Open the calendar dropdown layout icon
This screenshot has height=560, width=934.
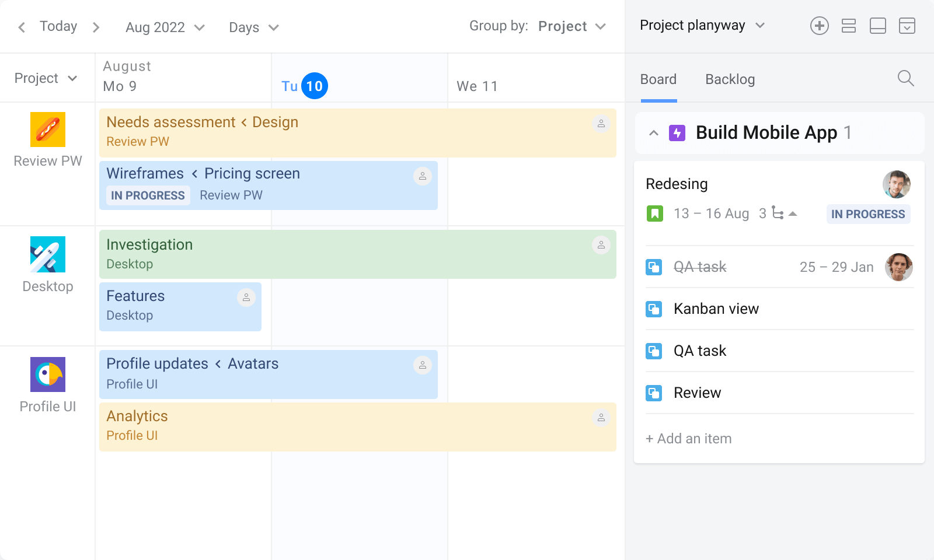coord(907,26)
